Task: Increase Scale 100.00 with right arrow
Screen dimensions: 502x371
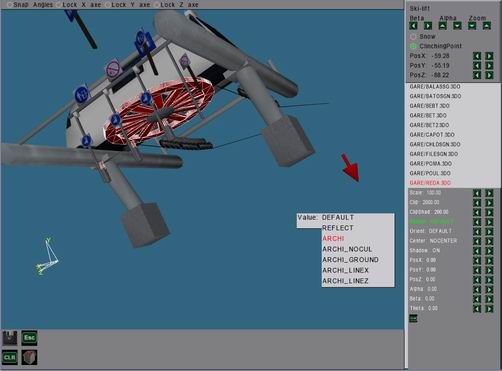Action: pyautogui.click(x=489, y=193)
